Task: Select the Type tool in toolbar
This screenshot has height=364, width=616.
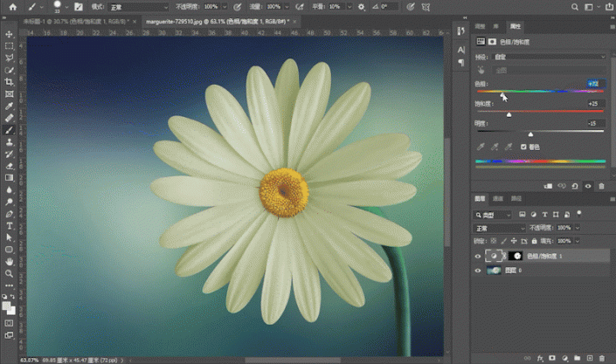Action: click(9, 225)
